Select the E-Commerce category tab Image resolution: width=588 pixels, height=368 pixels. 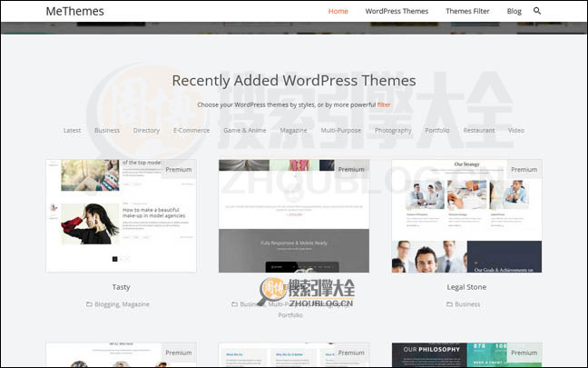point(191,130)
